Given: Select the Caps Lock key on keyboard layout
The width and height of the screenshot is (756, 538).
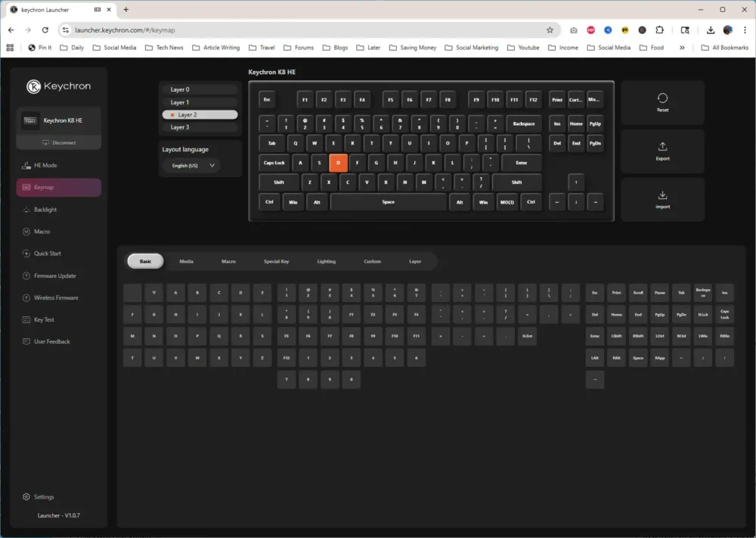Looking at the screenshot, I should pos(274,163).
